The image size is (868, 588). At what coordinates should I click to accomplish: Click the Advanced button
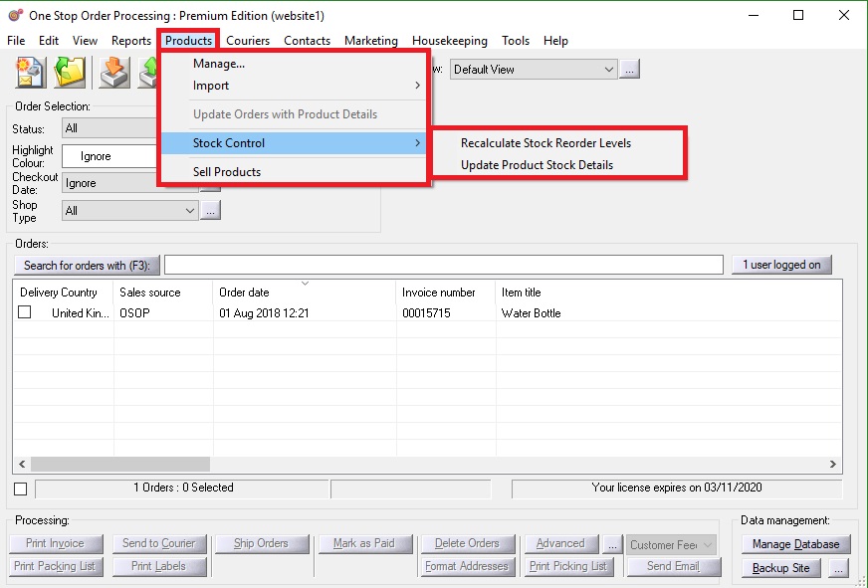pyautogui.click(x=561, y=544)
